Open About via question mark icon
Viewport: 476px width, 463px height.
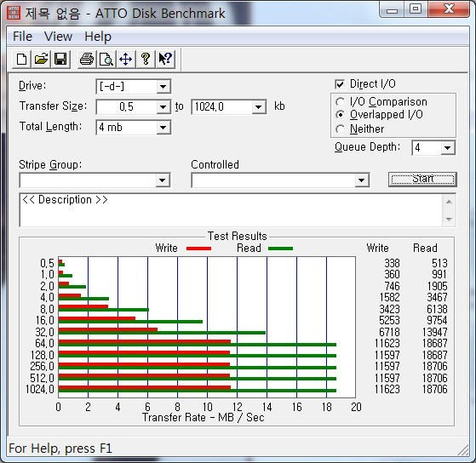click(x=146, y=59)
